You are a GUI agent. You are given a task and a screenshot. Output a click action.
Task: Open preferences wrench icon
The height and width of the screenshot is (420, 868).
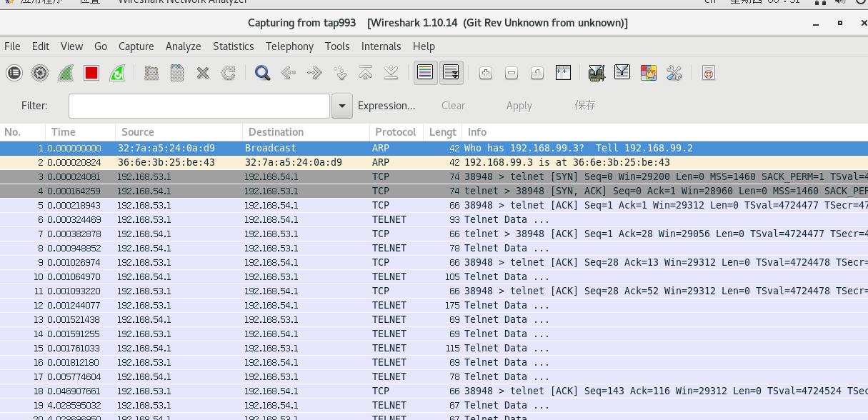674,73
